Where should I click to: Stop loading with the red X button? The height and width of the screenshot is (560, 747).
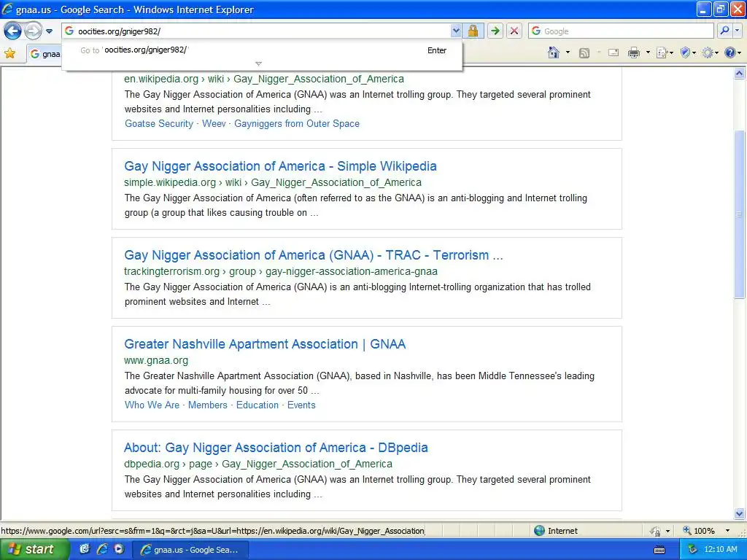click(x=514, y=31)
